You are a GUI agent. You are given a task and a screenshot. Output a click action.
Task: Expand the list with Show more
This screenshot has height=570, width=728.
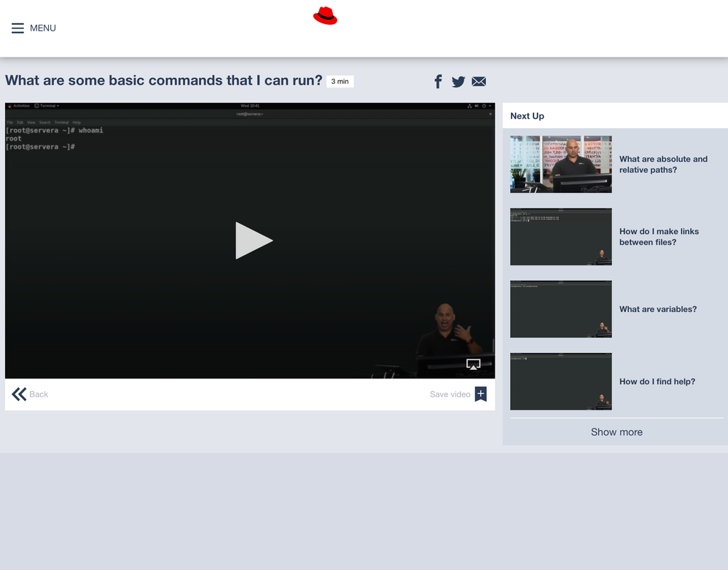coord(616,432)
